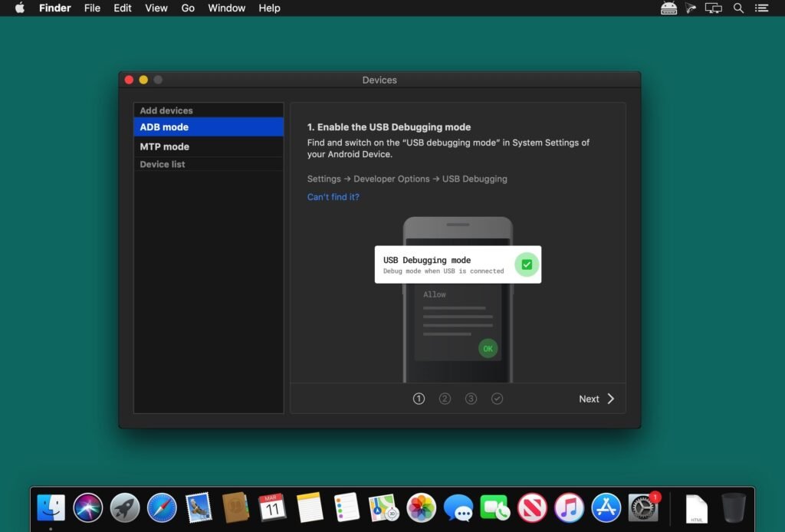Launch Safari from the Dock
The image size is (785, 532).
(162, 507)
